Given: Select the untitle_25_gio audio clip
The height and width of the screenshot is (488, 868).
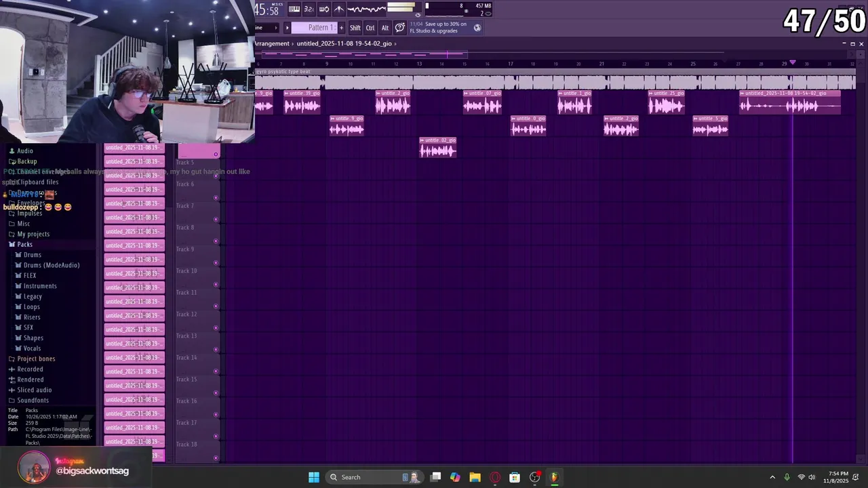Looking at the screenshot, I should [667, 102].
